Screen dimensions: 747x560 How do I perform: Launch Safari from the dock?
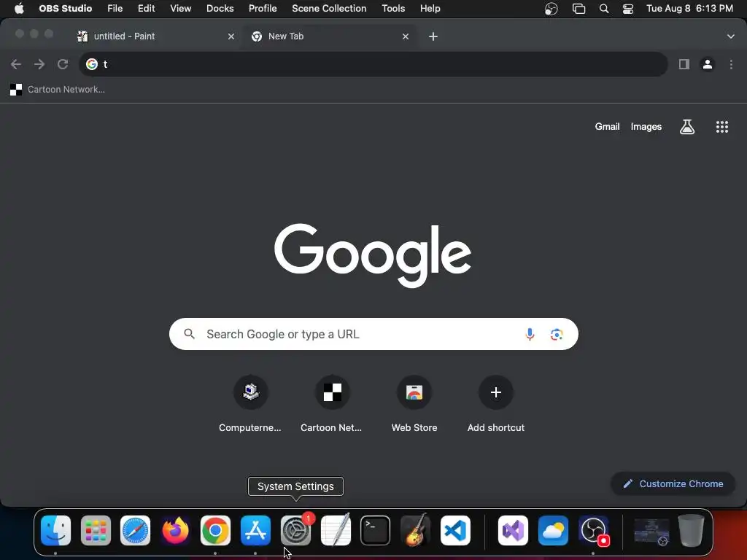135,530
